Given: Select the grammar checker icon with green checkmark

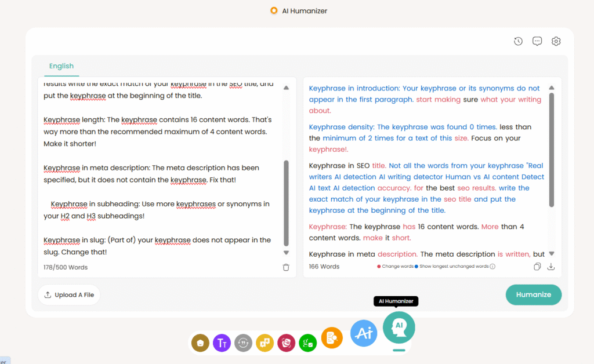Looking at the screenshot, I should pos(307,343).
